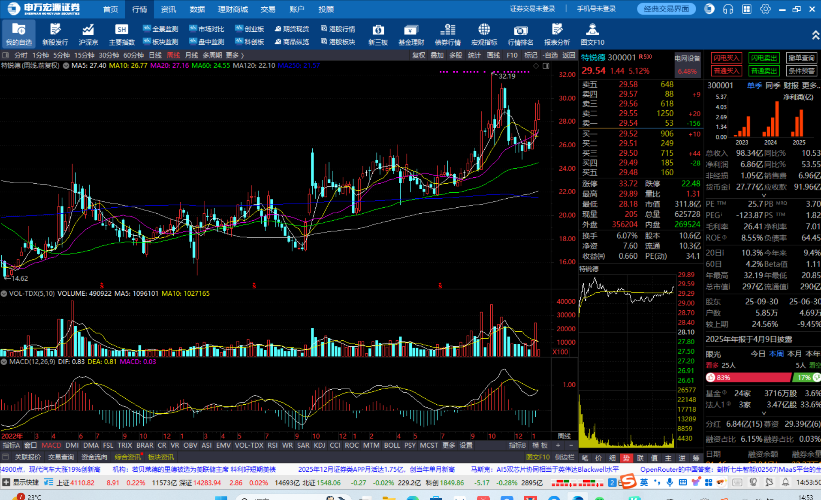Open 债券行情 bond quotes icon

[x=448, y=34]
